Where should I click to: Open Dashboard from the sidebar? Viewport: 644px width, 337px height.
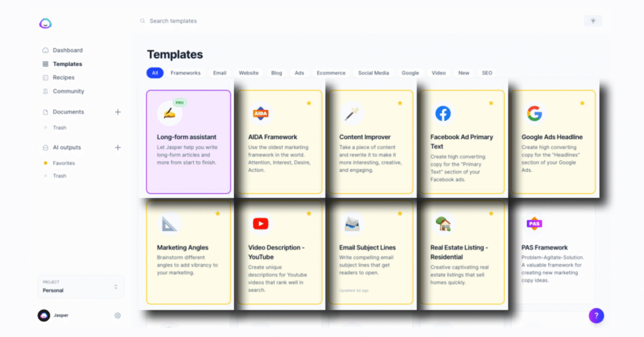tap(62, 50)
